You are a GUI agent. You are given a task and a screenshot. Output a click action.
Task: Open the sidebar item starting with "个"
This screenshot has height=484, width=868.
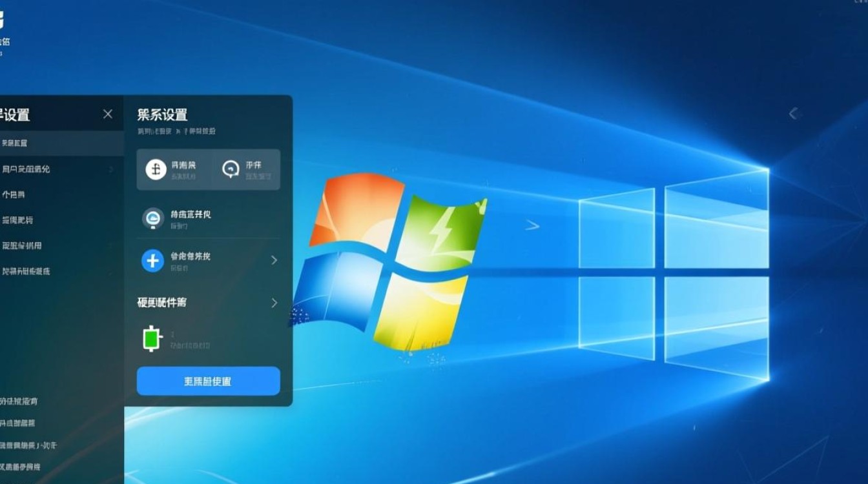[x=14, y=194]
